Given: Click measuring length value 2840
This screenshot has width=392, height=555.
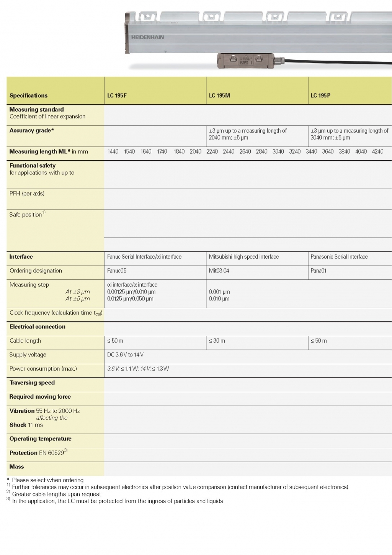Looking at the screenshot, I should (x=262, y=151).
